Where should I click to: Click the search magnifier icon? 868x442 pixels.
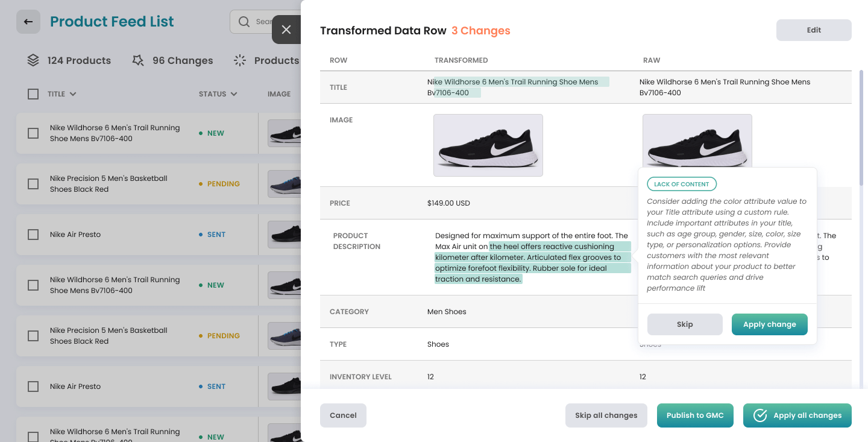point(244,22)
